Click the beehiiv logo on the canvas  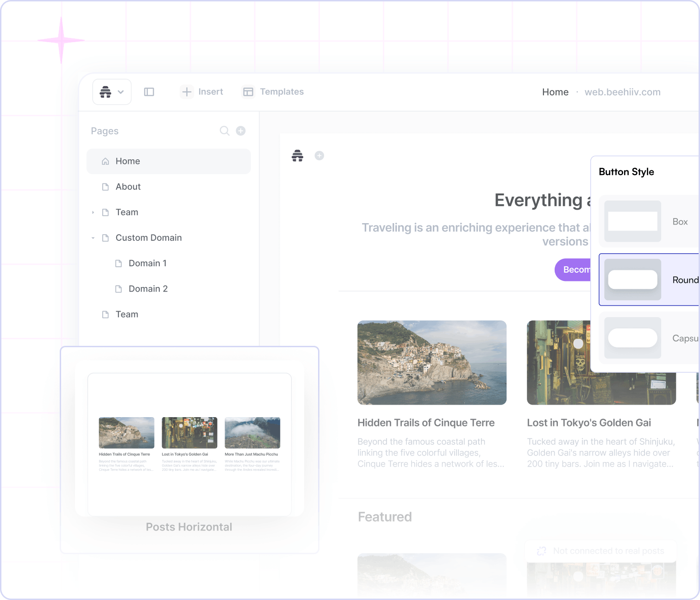[297, 156]
